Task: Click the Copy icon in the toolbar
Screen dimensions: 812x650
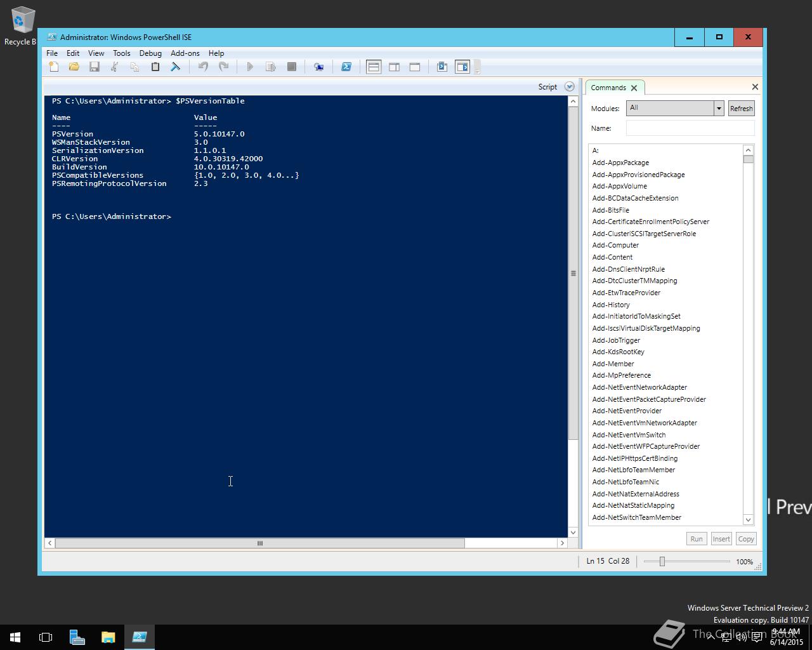Action: [134, 67]
